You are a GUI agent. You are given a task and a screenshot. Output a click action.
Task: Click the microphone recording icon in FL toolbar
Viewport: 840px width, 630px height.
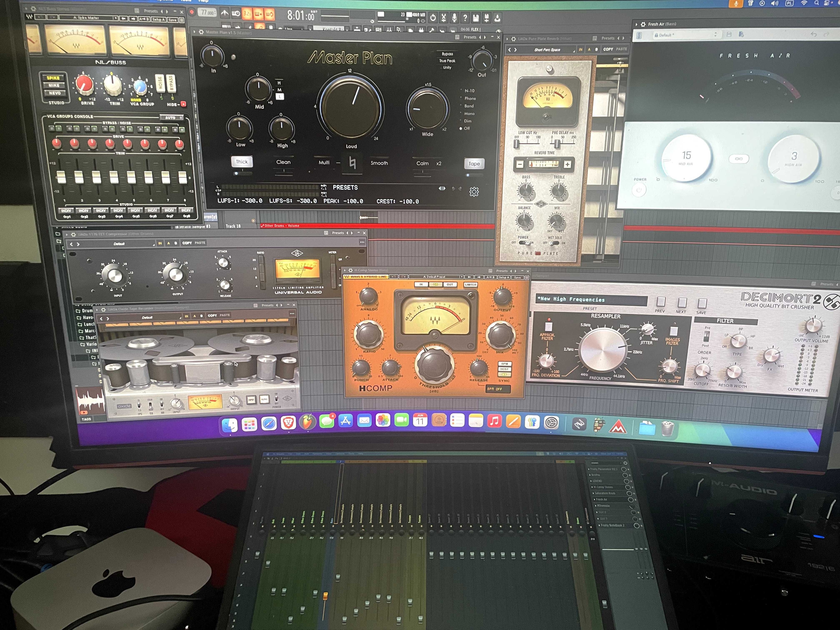click(454, 17)
